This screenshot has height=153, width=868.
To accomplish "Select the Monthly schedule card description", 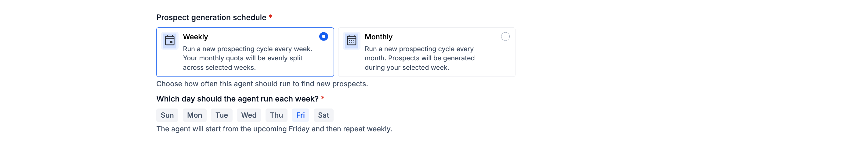I will click(420, 58).
